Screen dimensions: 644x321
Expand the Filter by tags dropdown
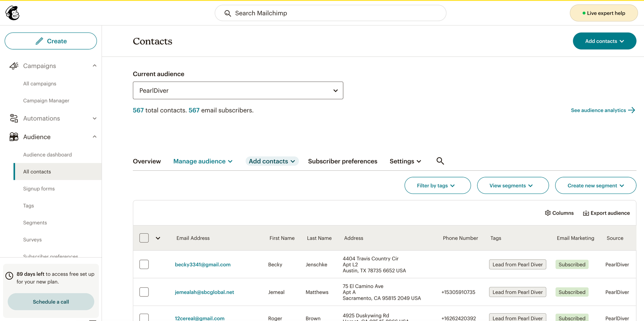point(437,185)
